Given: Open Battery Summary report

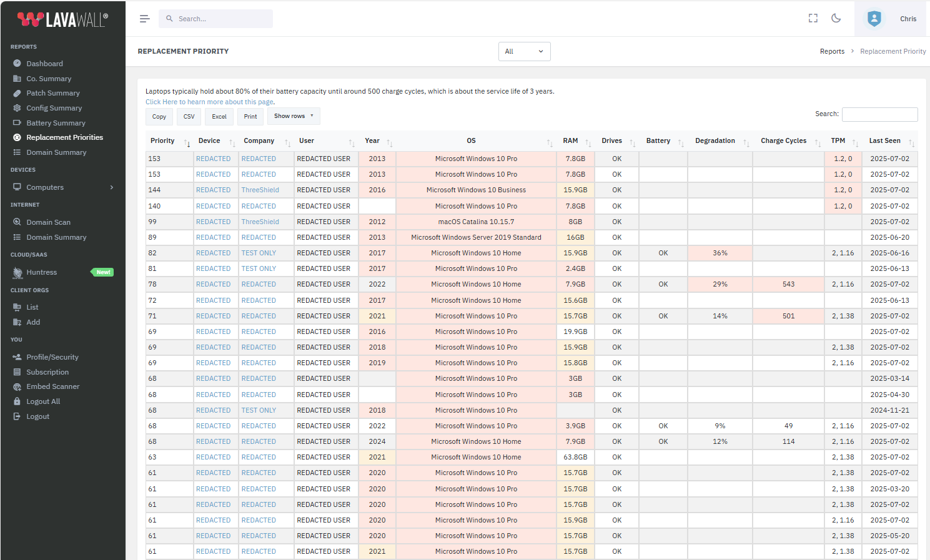Looking at the screenshot, I should pyautogui.click(x=56, y=123).
